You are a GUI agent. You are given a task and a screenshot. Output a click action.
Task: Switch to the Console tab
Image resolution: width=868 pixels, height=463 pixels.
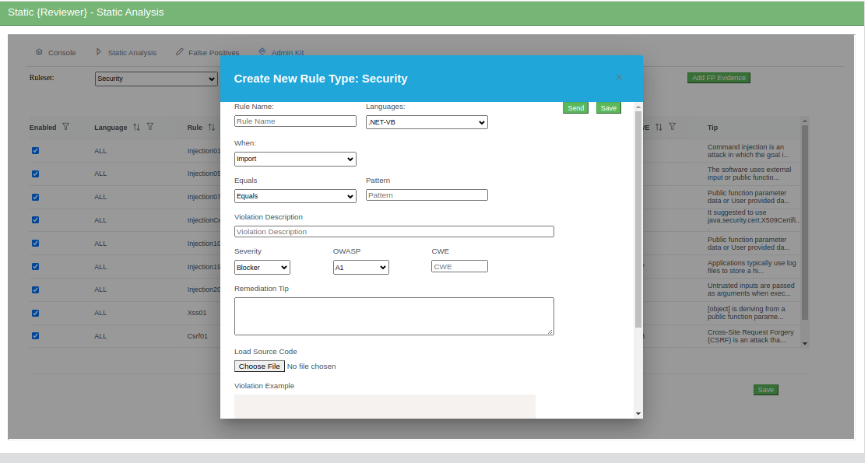61,52
